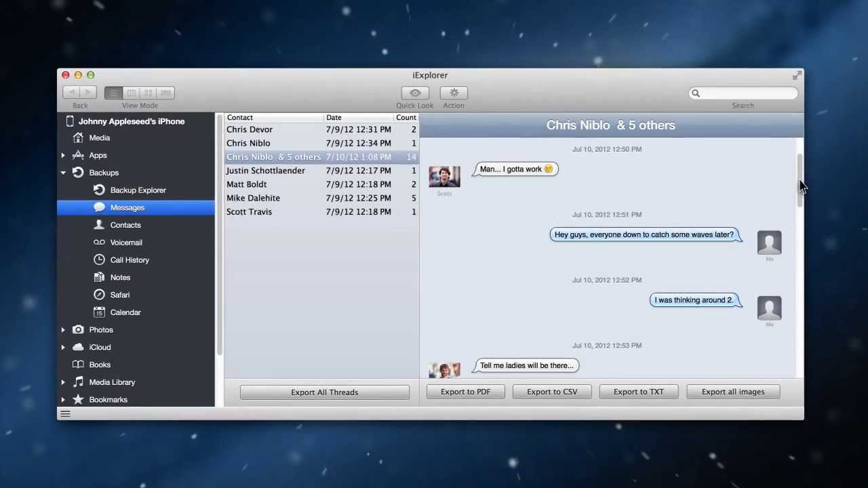Select the Chris Niblo 12:34 PM thread

[x=321, y=143]
